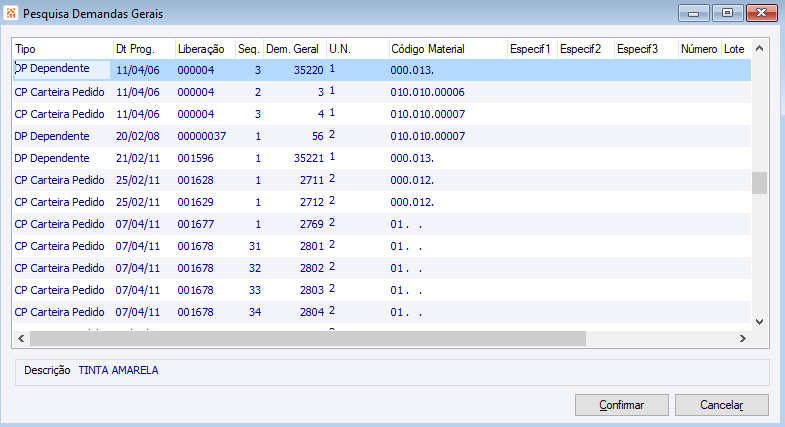785x427 pixels.
Task: Select row with Dem. Geral 2801
Action: tap(382, 246)
